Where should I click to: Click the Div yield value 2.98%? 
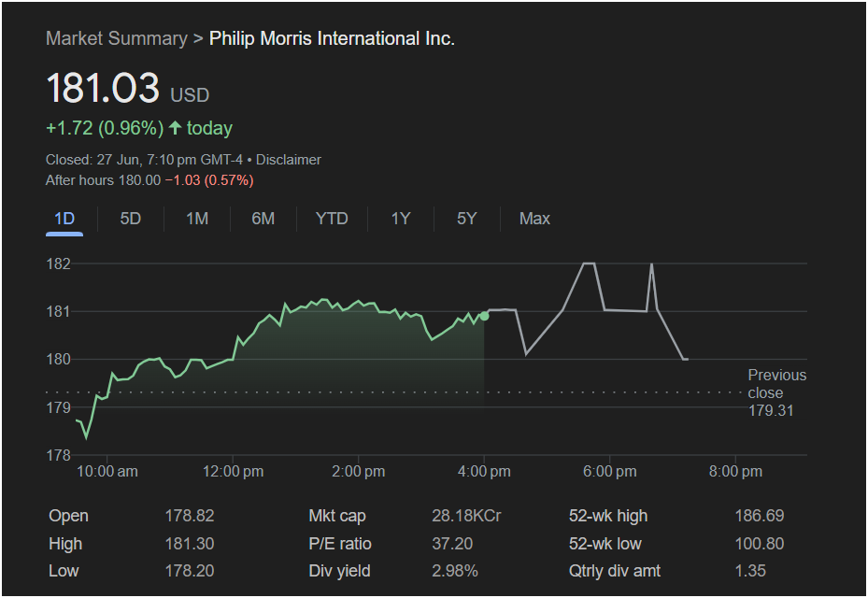coord(454,571)
